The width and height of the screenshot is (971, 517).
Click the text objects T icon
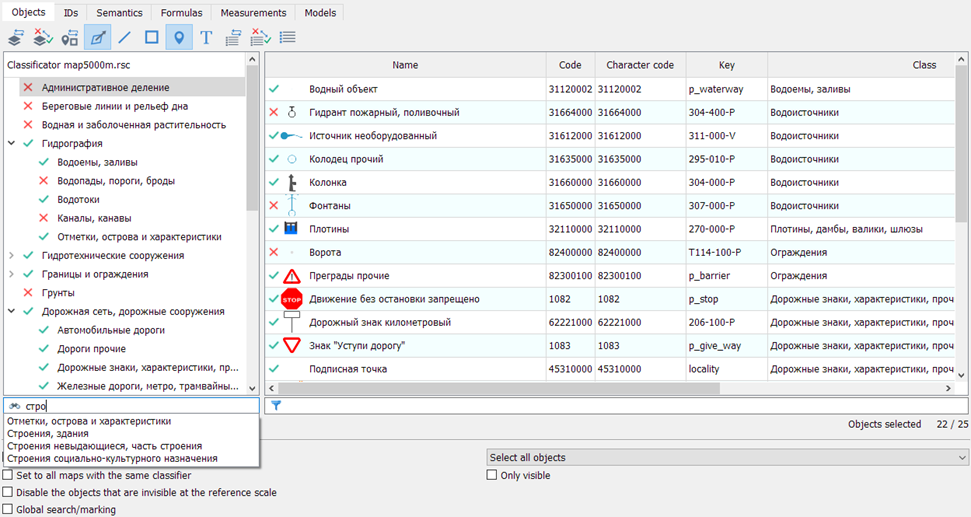pyautogui.click(x=206, y=38)
